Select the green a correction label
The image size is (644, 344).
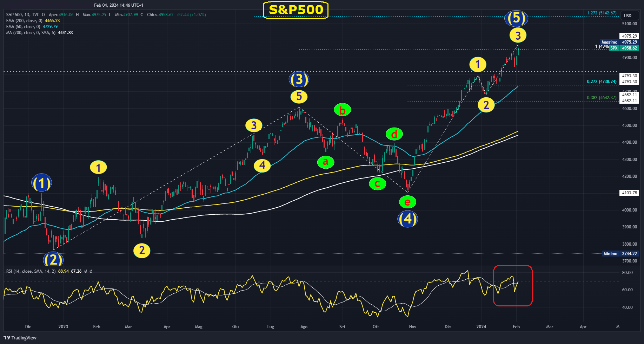(x=326, y=162)
